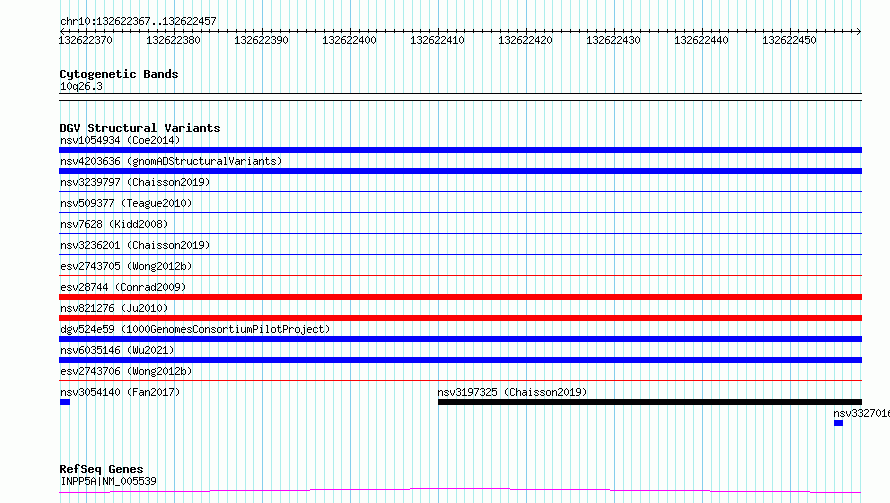Click ruler position 132622450

tap(789, 40)
